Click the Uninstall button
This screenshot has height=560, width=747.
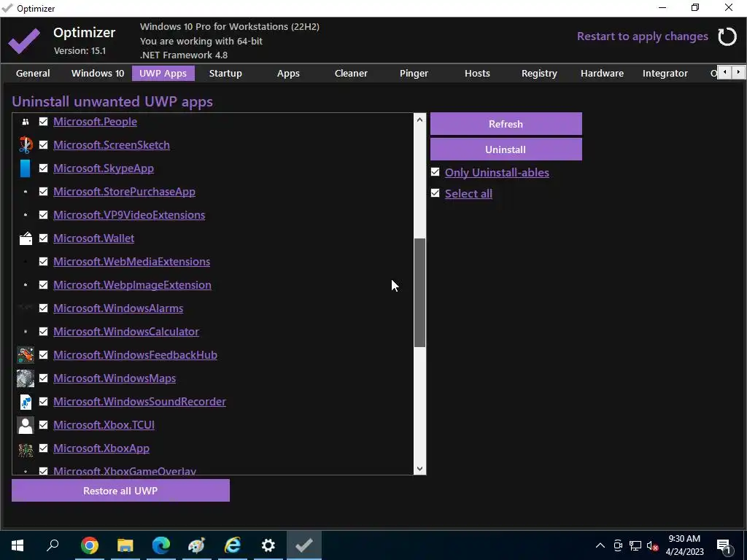[x=506, y=149]
